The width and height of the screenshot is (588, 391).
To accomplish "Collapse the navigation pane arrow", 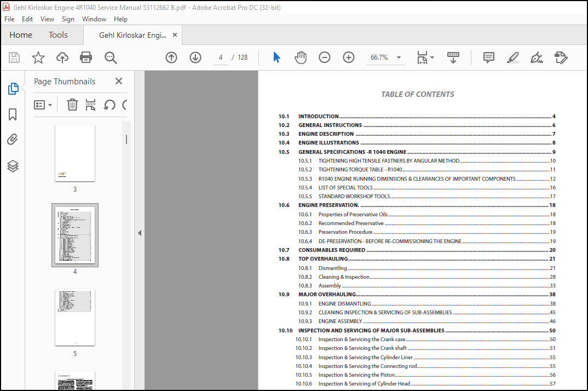I will 140,233.
